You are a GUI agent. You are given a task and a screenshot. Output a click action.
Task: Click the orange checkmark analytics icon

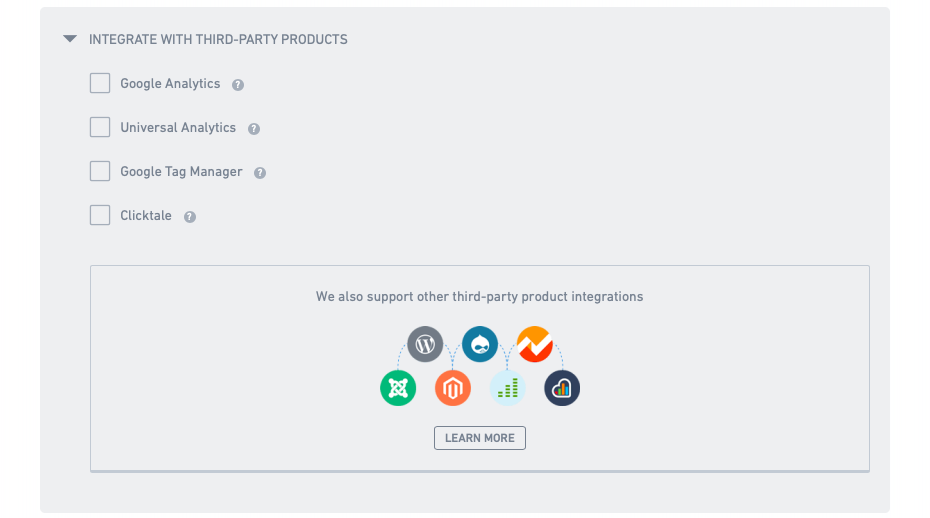tap(534, 344)
